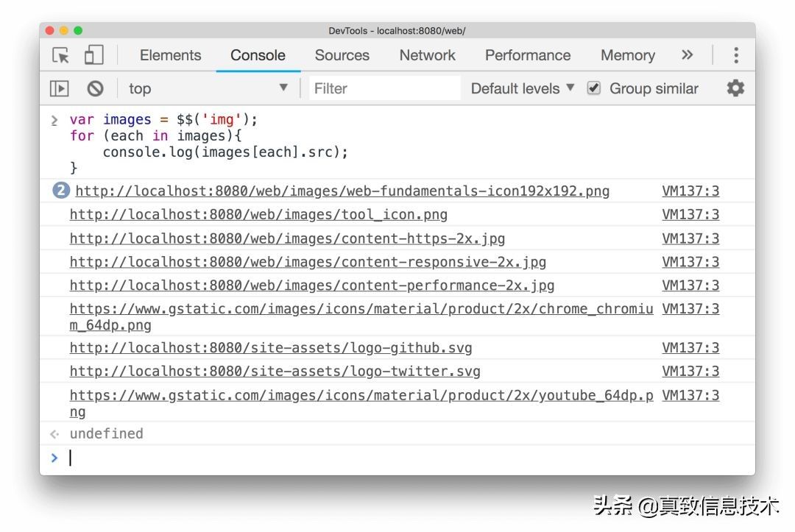The width and height of the screenshot is (795, 532).
Task: Expand the console log levels selector
Action: (520, 88)
